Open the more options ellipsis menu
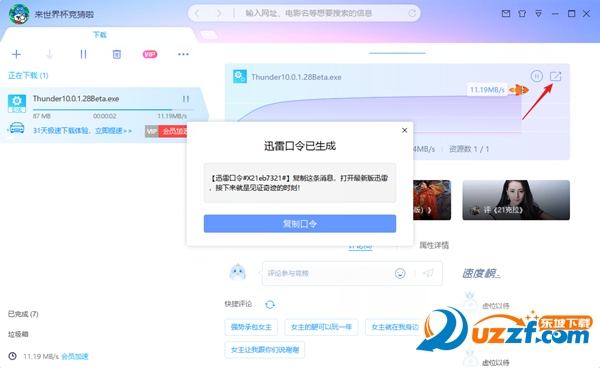Screen dimensions: 600x368 tap(183, 54)
